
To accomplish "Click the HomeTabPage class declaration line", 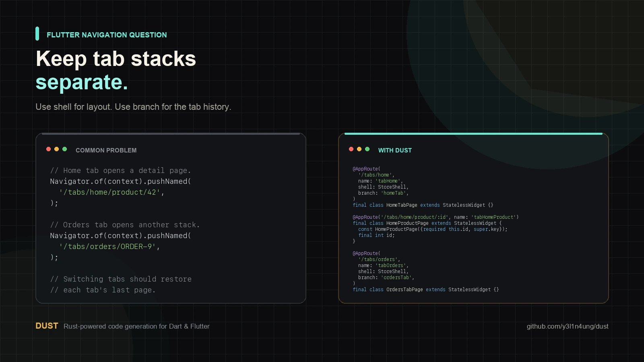I will point(423,205).
